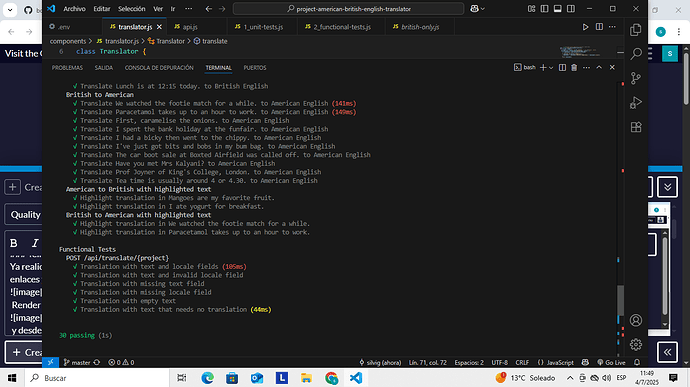Click the terminal vertical scrollbar thumb
This screenshot has height=387, width=690.
pyautogui.click(x=620, y=300)
